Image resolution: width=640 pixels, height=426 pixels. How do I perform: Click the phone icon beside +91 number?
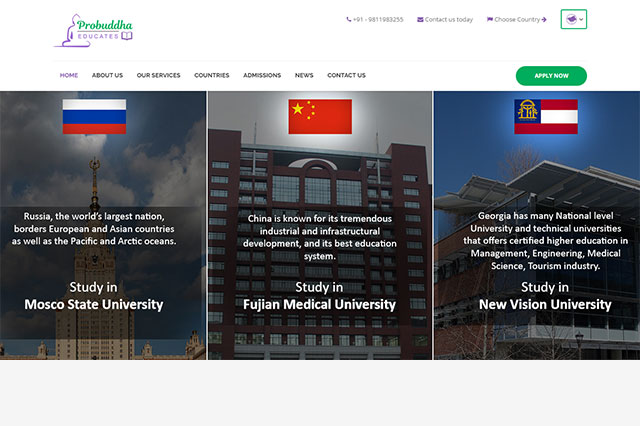349,19
